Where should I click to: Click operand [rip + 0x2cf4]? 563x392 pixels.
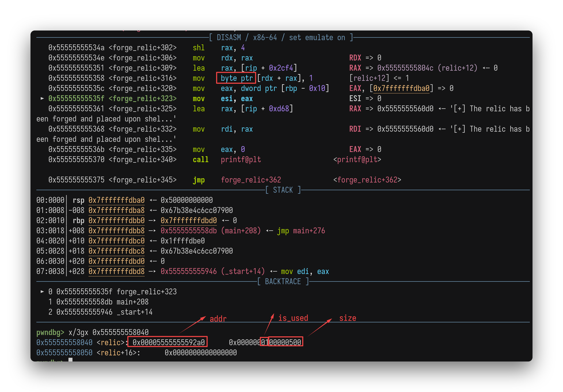pyautogui.click(x=269, y=68)
